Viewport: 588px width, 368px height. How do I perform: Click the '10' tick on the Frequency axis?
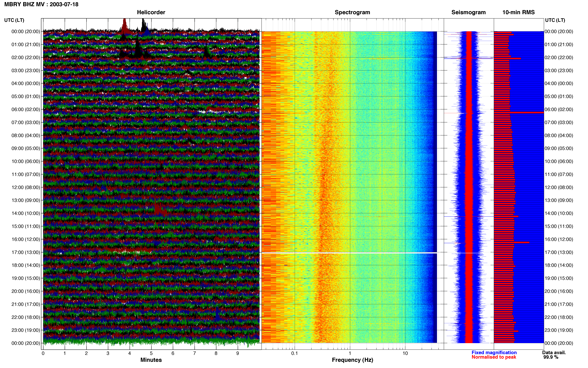coord(405,353)
